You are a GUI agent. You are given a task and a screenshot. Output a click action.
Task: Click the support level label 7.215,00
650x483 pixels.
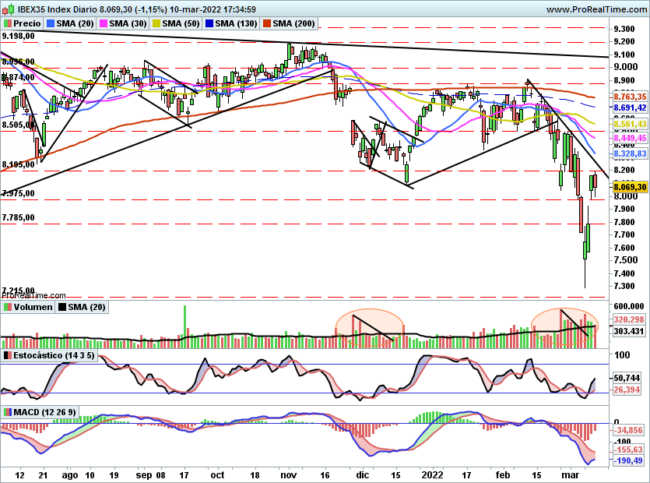(18, 290)
